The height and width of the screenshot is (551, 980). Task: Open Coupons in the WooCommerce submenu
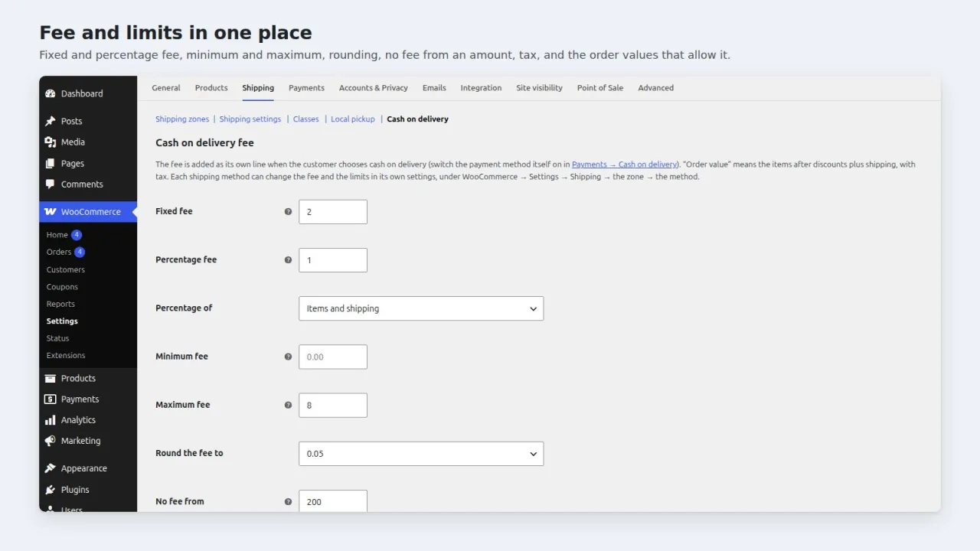62,287
